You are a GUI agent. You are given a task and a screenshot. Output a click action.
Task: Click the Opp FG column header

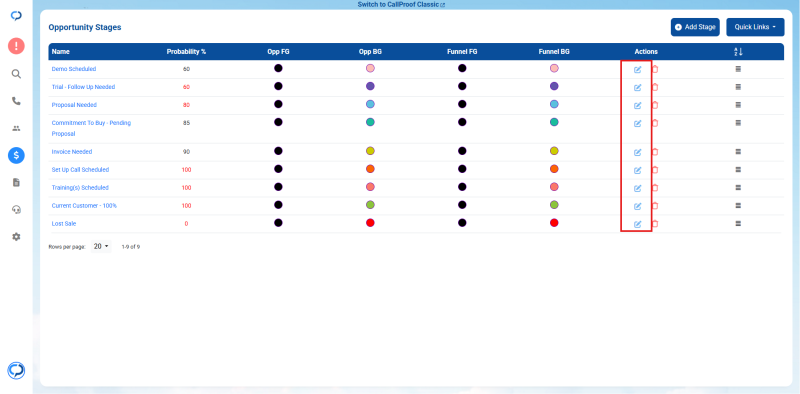pos(278,52)
